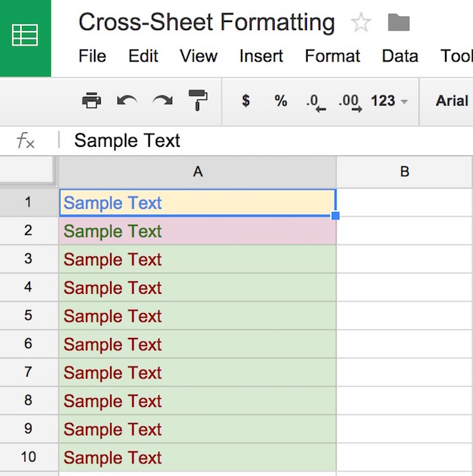
Task: Open the 123 more formats dropdown
Action: 389,101
